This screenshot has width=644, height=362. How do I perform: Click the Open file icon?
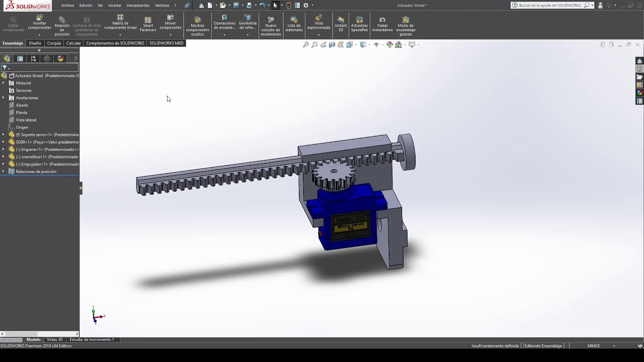pyautogui.click(x=222, y=6)
